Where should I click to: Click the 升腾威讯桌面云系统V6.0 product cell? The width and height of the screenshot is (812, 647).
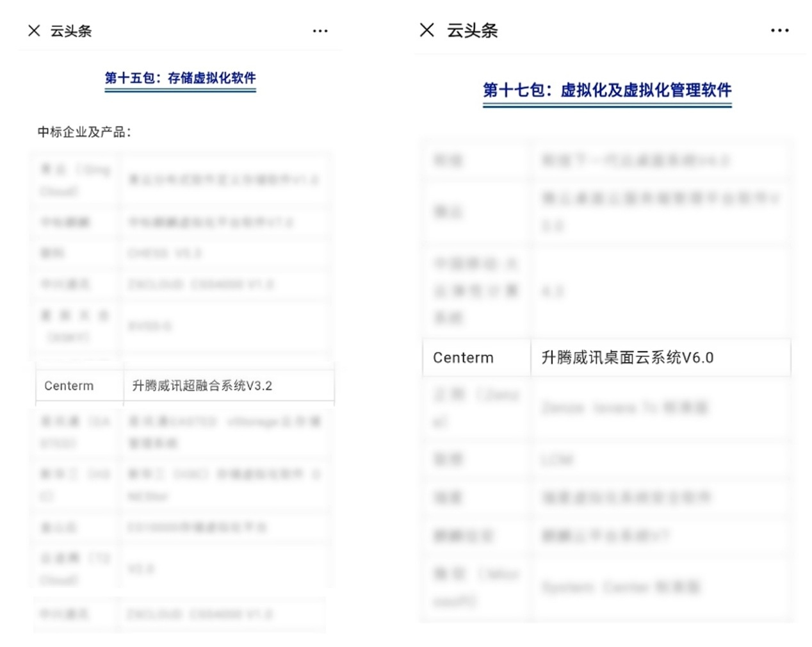tap(628, 357)
